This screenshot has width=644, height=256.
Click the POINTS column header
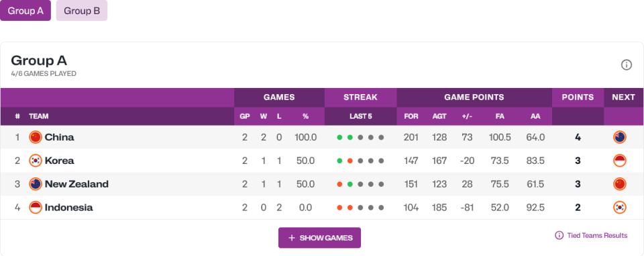pos(578,97)
